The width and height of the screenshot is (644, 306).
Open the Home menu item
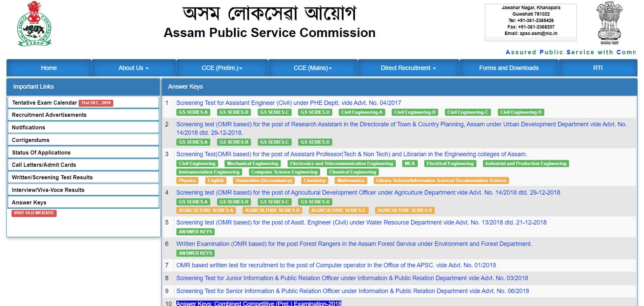click(49, 68)
